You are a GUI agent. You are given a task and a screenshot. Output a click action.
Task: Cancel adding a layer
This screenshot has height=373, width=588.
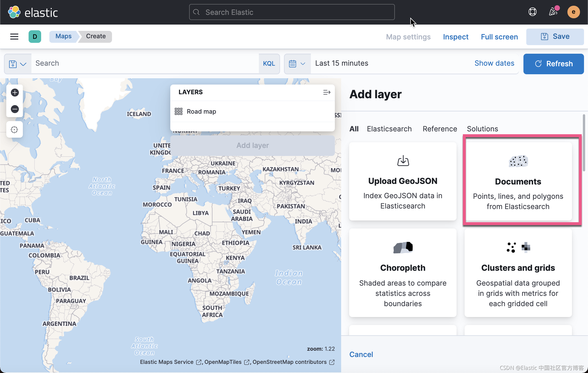(361, 354)
